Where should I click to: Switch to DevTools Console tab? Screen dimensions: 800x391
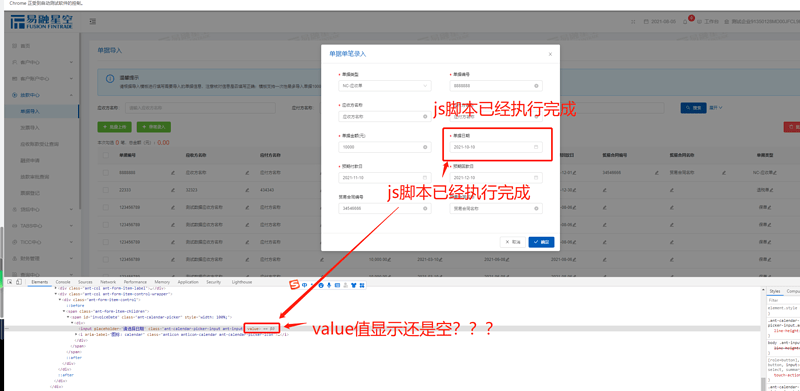[63, 282]
